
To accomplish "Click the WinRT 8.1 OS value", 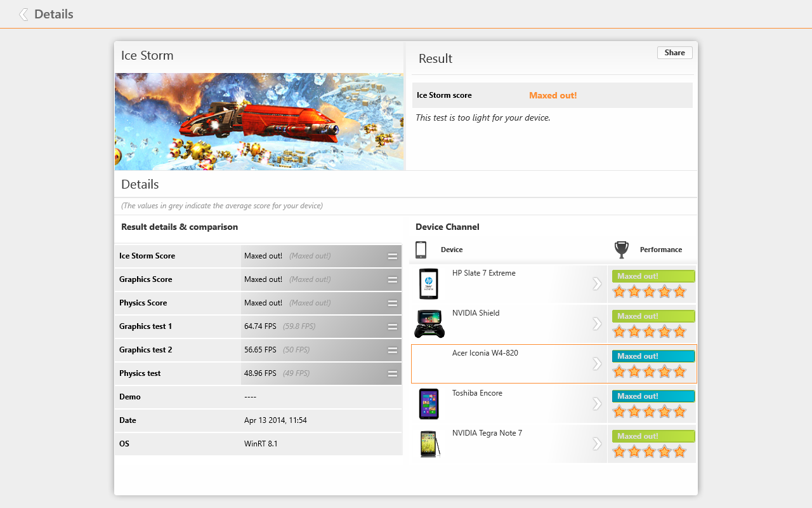I will pos(261,444).
